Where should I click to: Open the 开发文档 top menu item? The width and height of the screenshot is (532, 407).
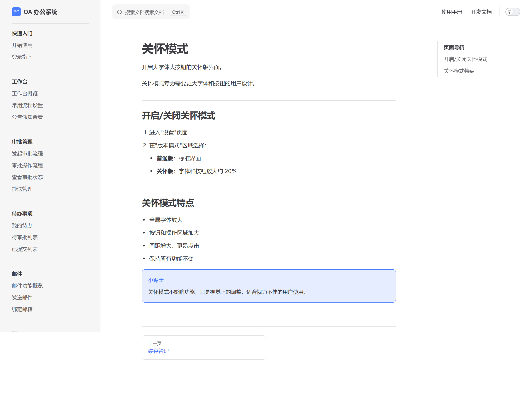tap(481, 12)
